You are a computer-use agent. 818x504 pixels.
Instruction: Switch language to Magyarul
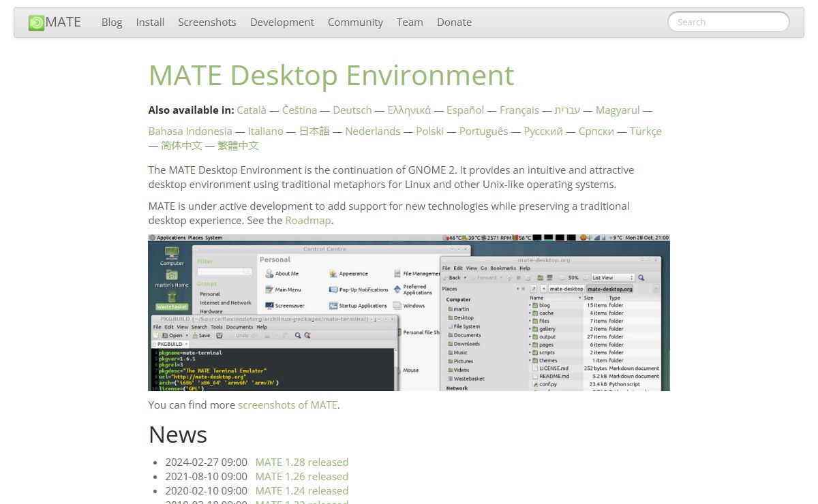click(618, 110)
